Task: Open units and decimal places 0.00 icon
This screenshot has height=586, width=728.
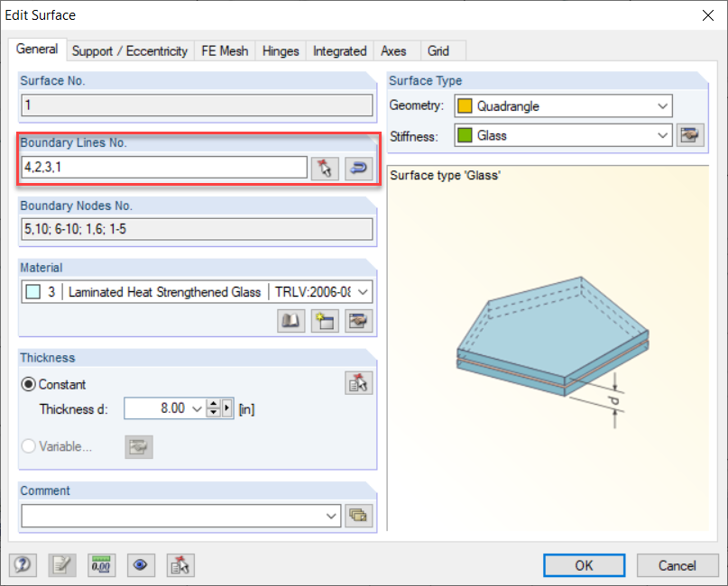Action: pyautogui.click(x=102, y=565)
